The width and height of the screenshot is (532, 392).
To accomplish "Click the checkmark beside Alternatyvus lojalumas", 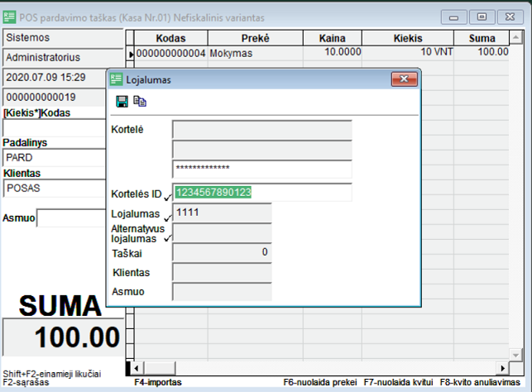I will 168,238.
